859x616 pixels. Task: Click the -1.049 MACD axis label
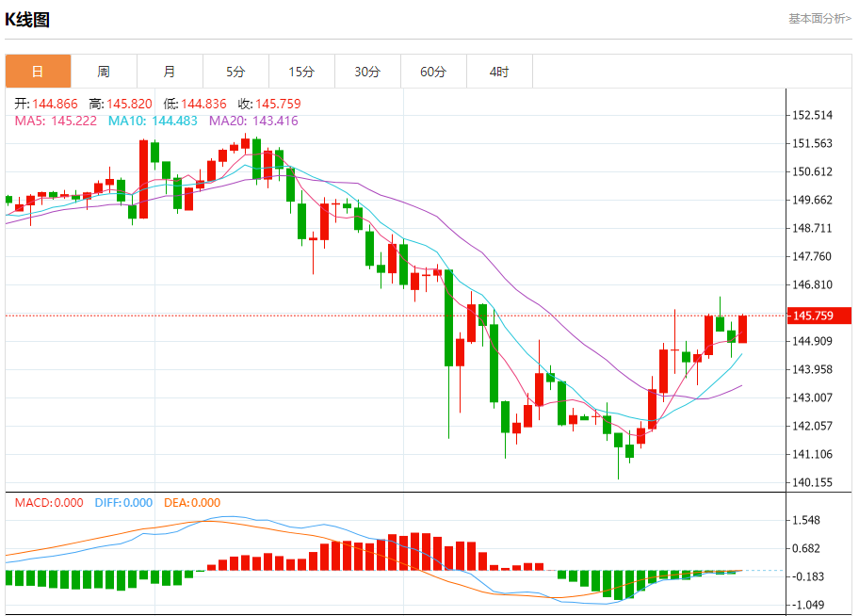point(806,605)
